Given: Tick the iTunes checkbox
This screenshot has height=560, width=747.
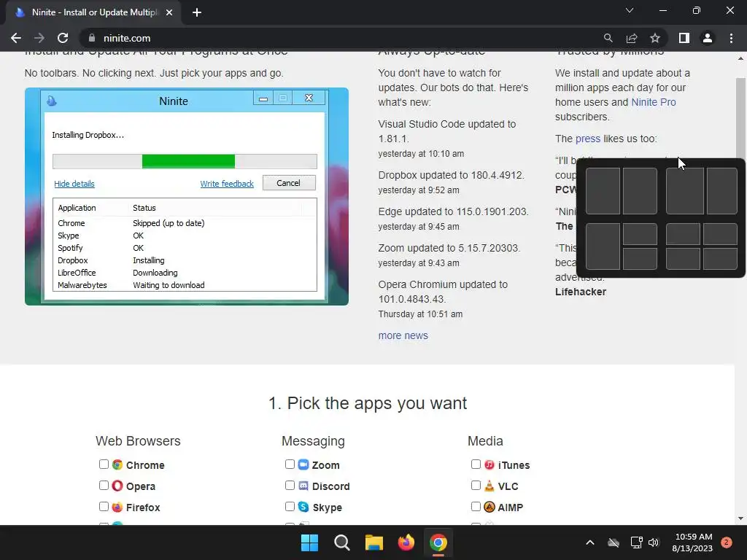Looking at the screenshot, I should tap(476, 464).
